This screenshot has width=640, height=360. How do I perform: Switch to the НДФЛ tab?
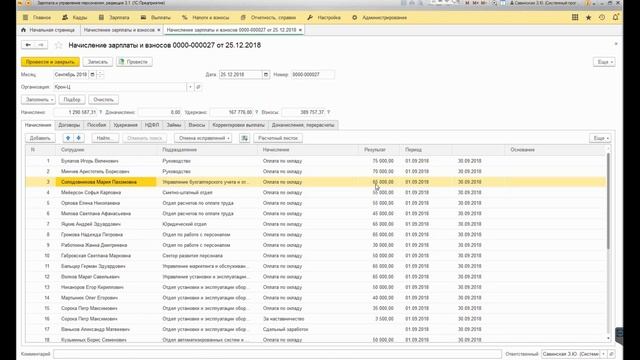click(x=152, y=125)
